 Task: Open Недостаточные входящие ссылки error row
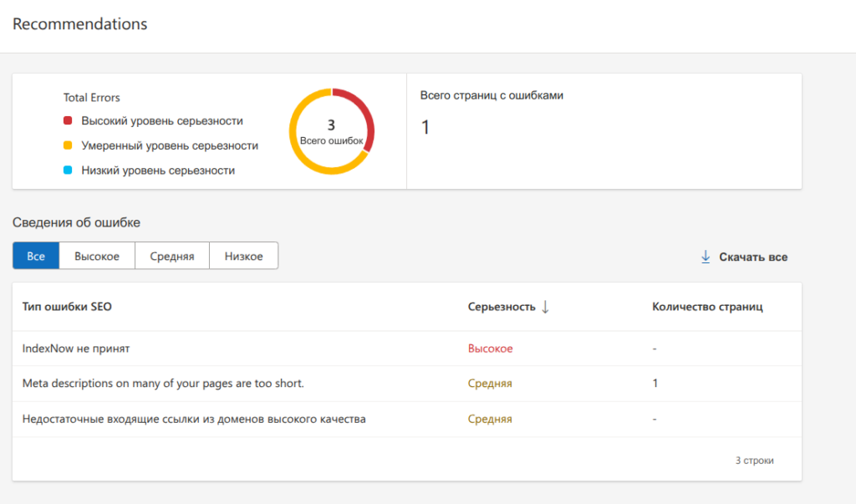pos(194,419)
